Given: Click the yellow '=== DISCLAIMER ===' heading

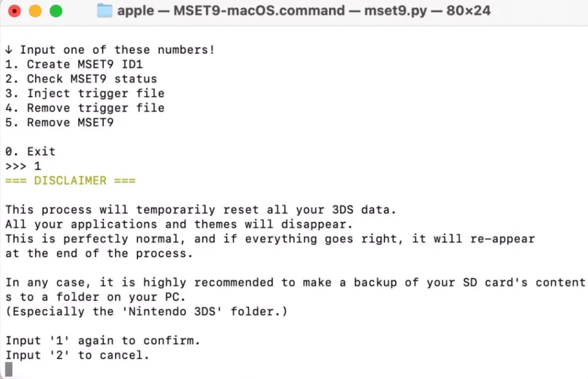Looking at the screenshot, I should (70, 181).
